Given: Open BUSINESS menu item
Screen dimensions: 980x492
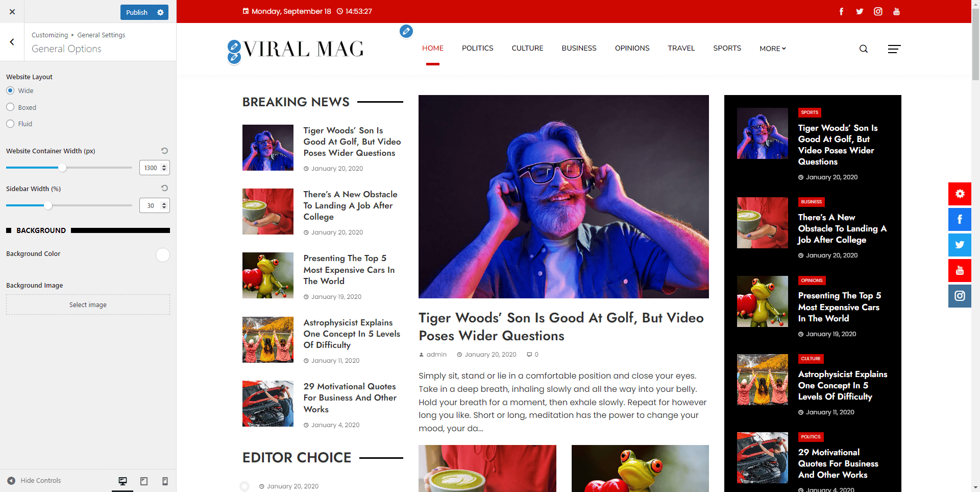Looking at the screenshot, I should pos(579,48).
